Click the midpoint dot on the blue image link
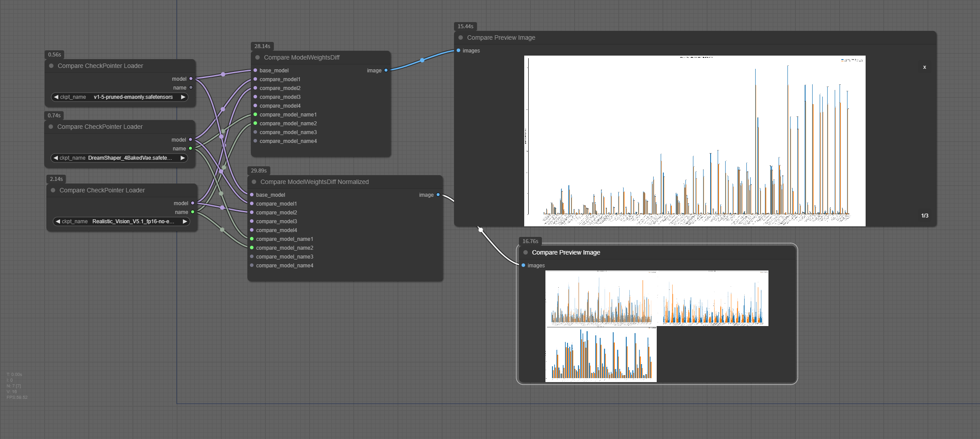The width and height of the screenshot is (980, 439). tap(422, 60)
